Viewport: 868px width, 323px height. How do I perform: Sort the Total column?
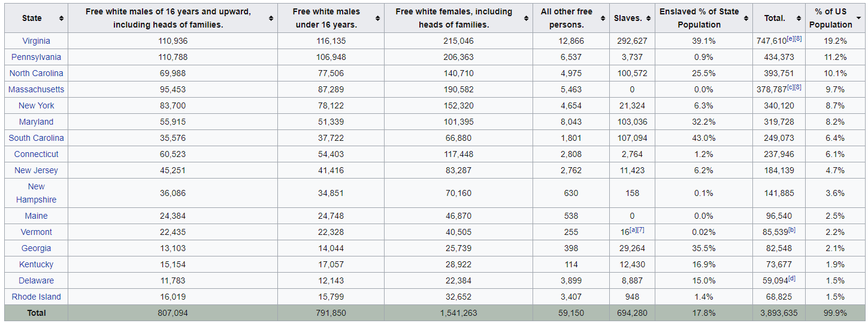coord(799,19)
